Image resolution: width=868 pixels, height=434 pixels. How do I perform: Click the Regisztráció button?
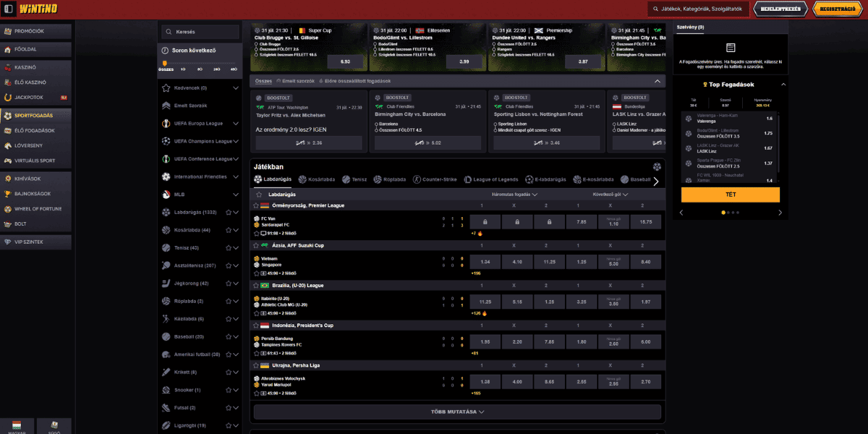(838, 9)
